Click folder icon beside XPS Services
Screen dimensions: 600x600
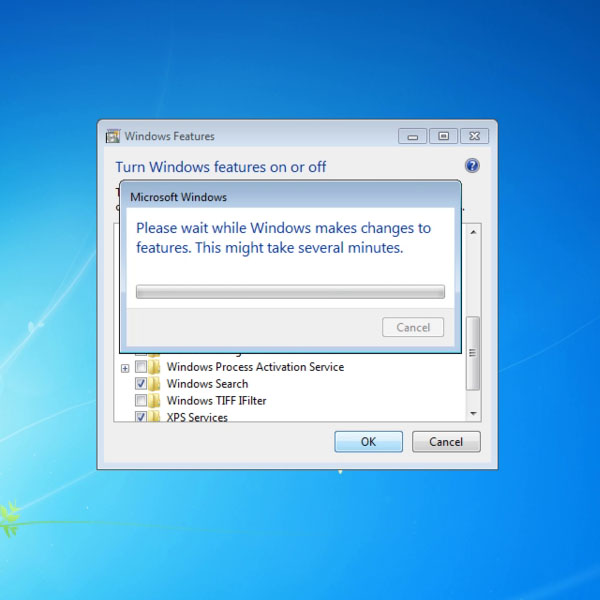pos(154,416)
